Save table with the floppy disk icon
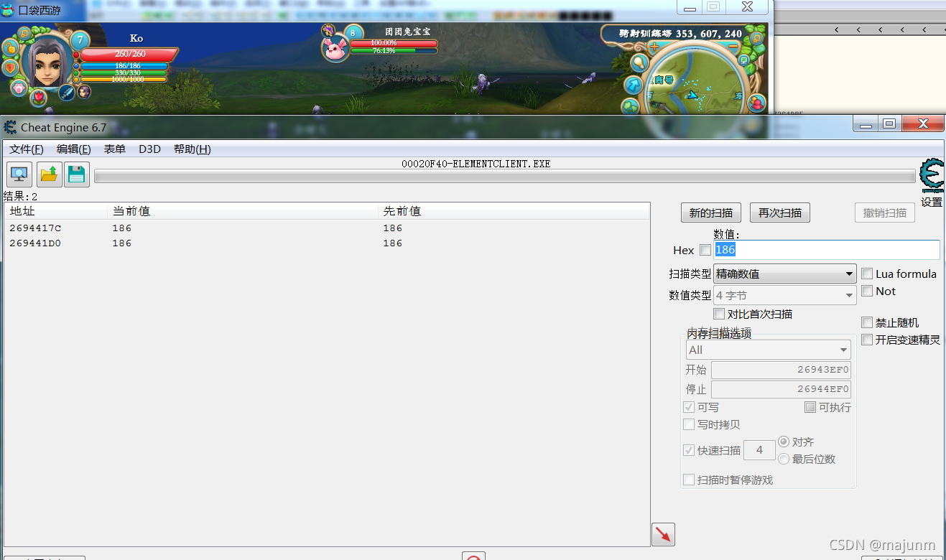Viewport: 946px width, 560px height. click(77, 174)
